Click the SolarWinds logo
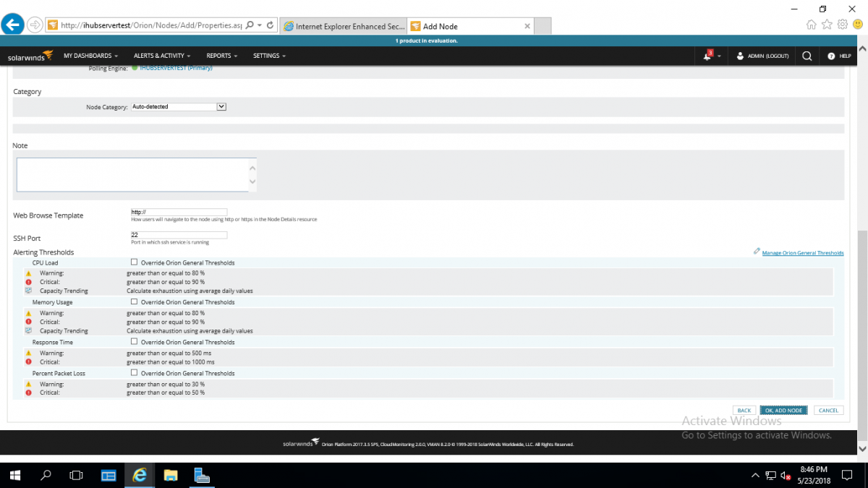Image resolution: width=868 pixels, height=488 pixels. (29, 55)
